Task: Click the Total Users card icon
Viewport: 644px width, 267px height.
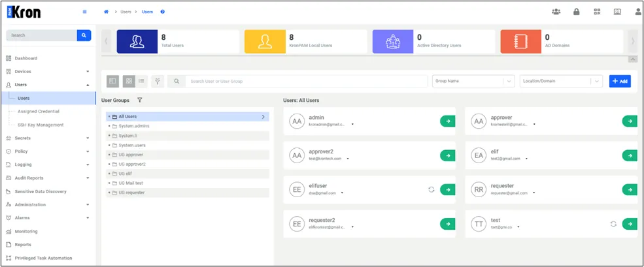Action: [137, 41]
